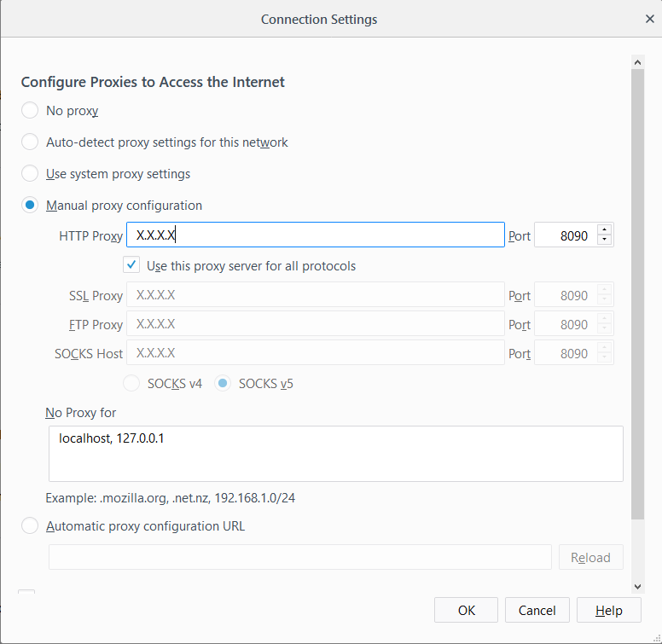Click the vertical scrollbar thumb

tap(637, 294)
